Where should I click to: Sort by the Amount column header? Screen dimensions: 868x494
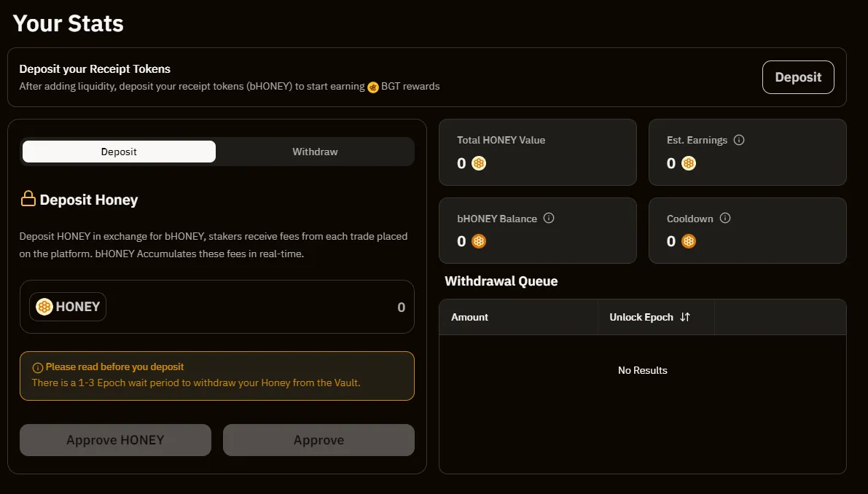tap(470, 317)
